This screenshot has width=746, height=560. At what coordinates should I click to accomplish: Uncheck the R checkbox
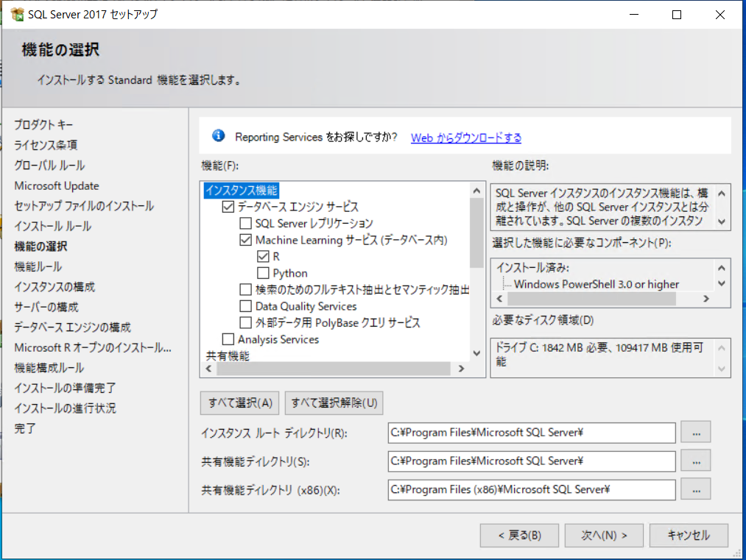point(263,256)
